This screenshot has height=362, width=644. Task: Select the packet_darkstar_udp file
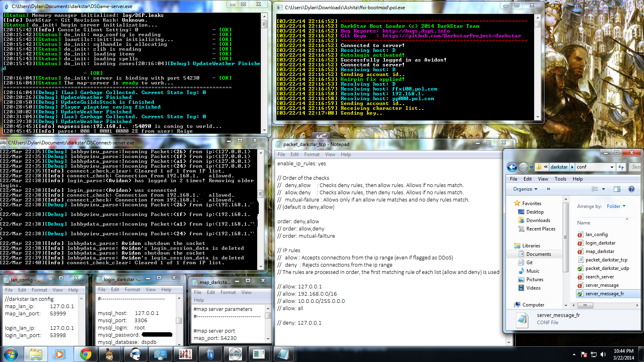point(607,268)
